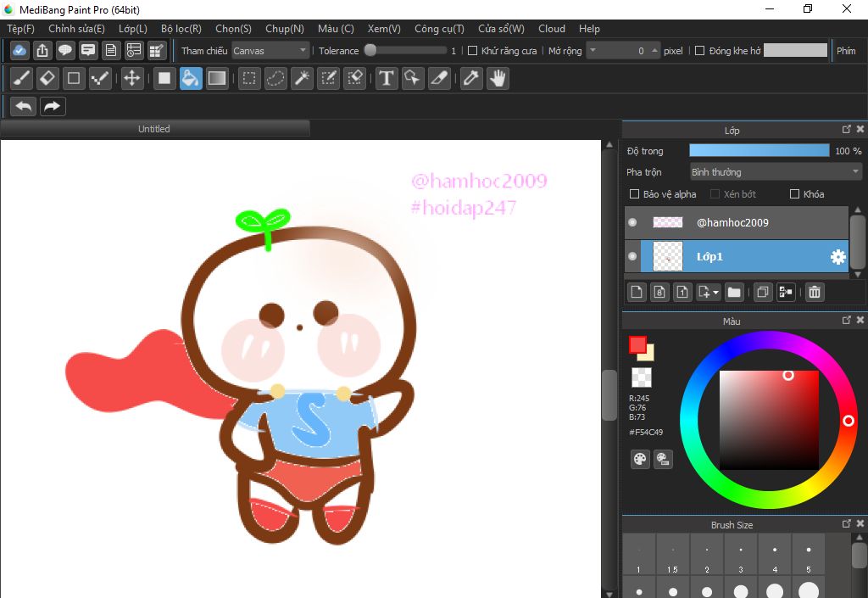Delete layer with the trash icon

pyautogui.click(x=814, y=293)
